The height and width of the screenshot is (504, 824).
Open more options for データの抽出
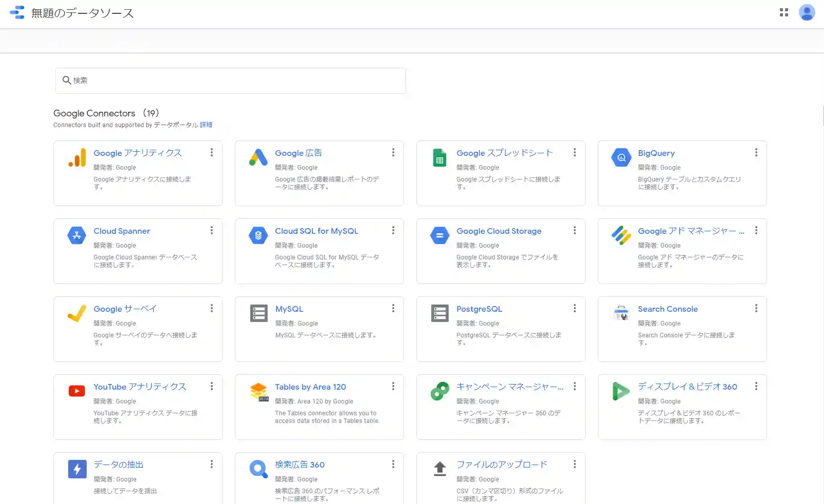point(211,465)
